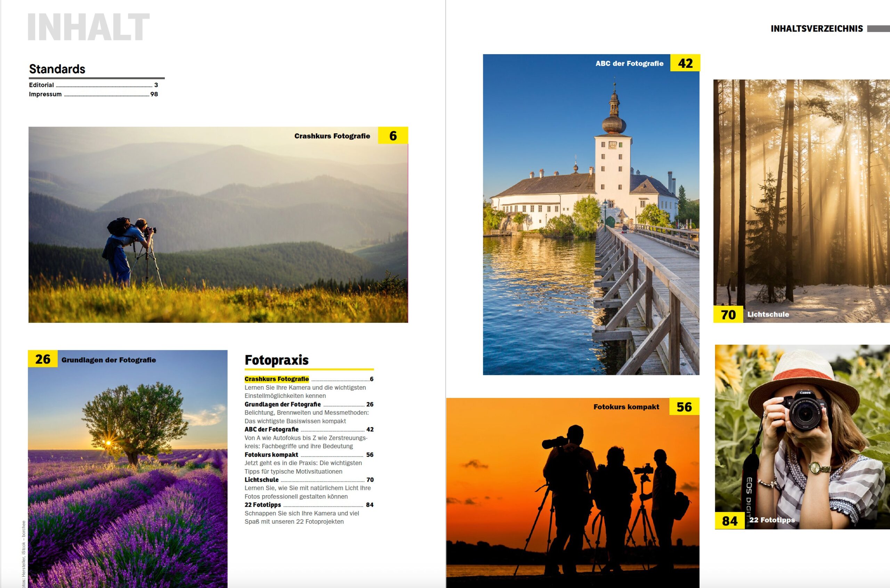Viewport: 890px width, 588px height.
Task: Click the highlighted Crashkurs Fotografie contents entry
Action: [276, 379]
